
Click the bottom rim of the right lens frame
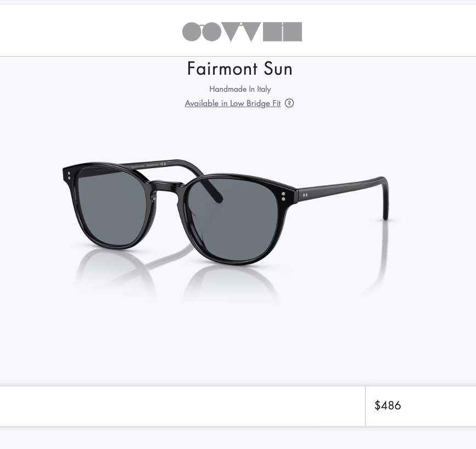[242, 264]
